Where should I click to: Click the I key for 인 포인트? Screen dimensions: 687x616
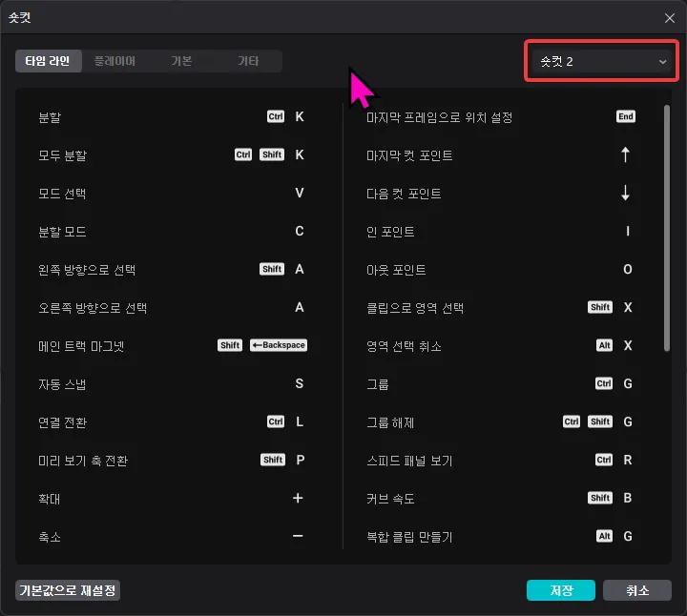pyautogui.click(x=628, y=231)
